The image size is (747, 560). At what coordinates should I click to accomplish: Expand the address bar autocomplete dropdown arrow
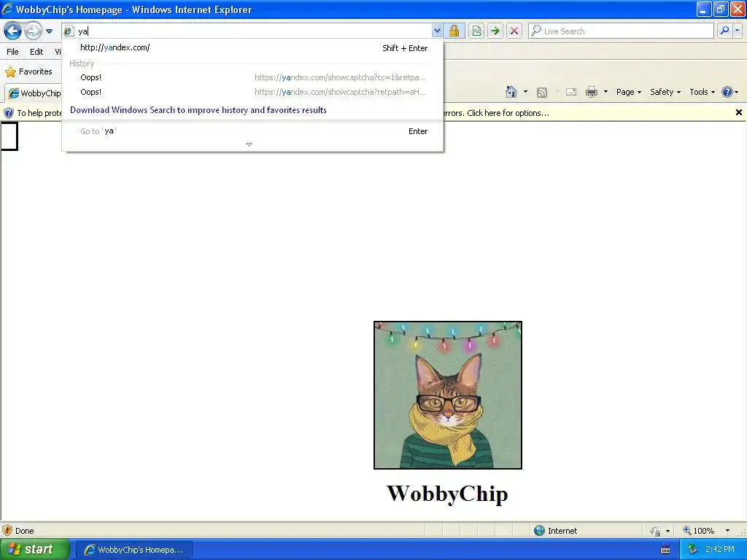tap(437, 31)
